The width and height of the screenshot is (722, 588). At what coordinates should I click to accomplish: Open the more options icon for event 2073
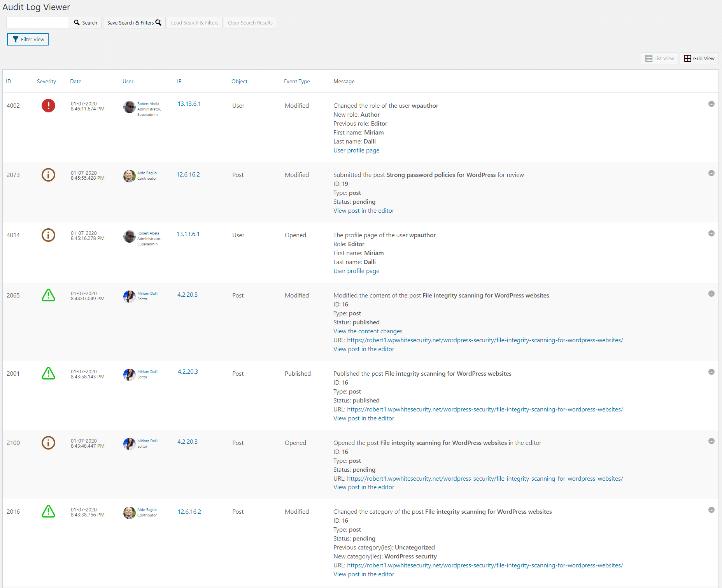(711, 173)
